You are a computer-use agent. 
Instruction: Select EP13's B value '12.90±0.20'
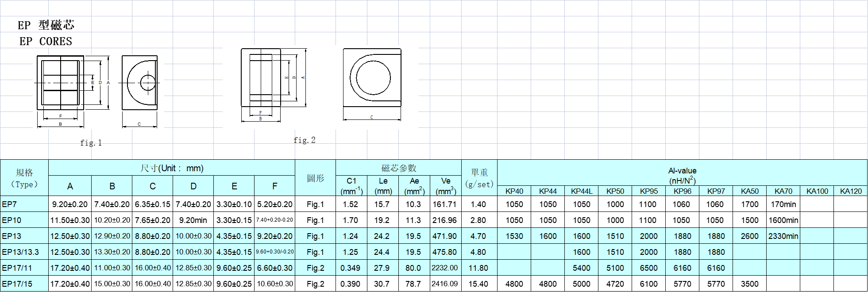112,236
